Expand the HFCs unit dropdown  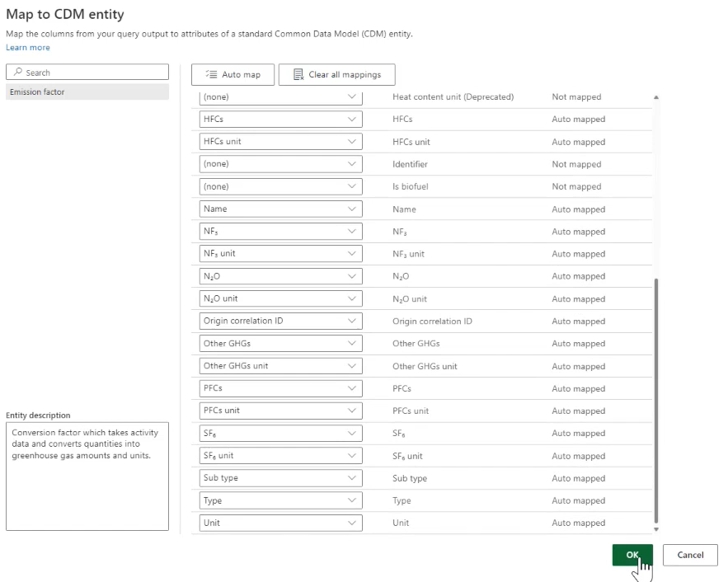tap(281, 142)
